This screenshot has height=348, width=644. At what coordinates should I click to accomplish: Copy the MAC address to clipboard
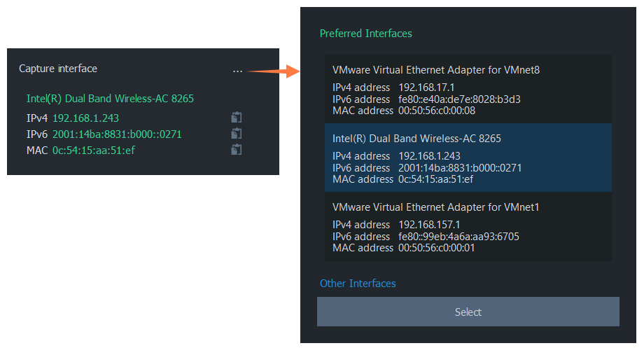pyautogui.click(x=236, y=150)
